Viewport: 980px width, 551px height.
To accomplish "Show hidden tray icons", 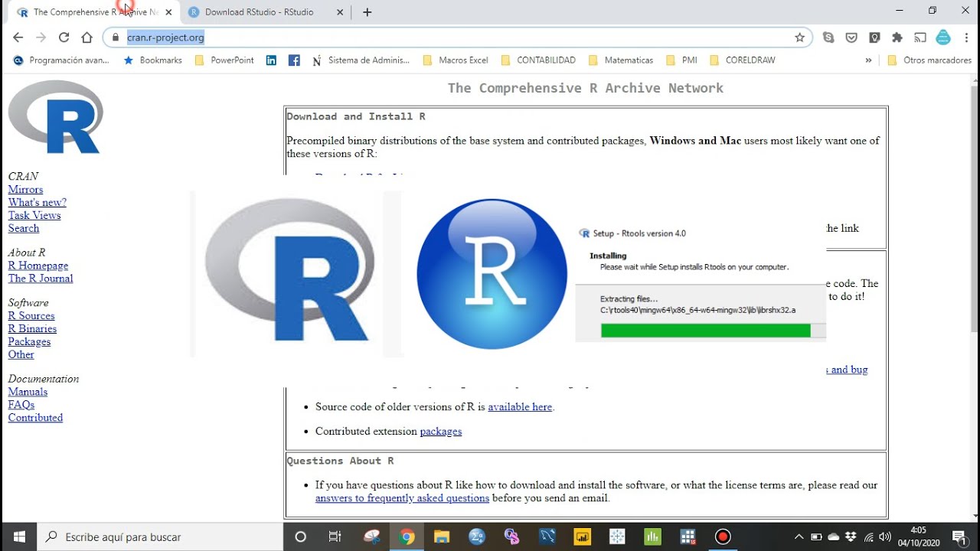I will pos(799,536).
